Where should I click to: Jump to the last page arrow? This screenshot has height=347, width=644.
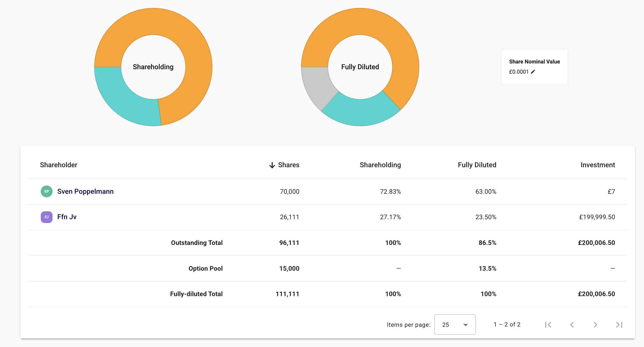[619, 325]
